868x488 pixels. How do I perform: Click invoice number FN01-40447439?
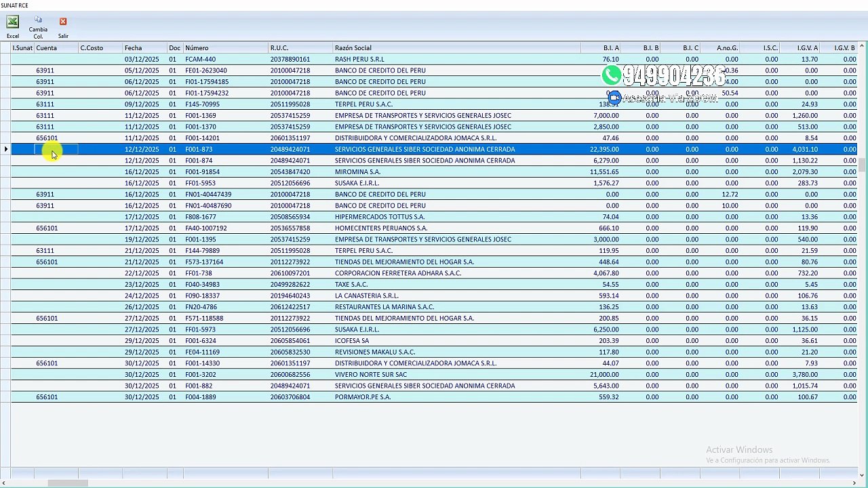click(208, 195)
